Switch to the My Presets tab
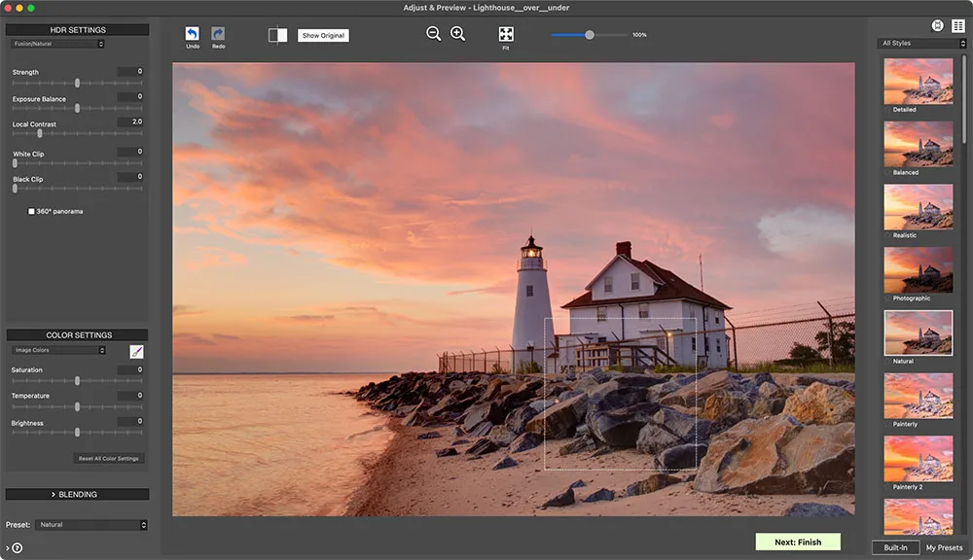Screen dimensions: 973x560 point(944,548)
